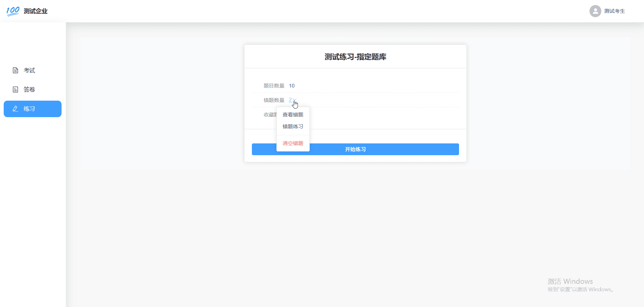Click the red 清空错题 menu entry
This screenshot has height=307, width=644.
(x=293, y=143)
